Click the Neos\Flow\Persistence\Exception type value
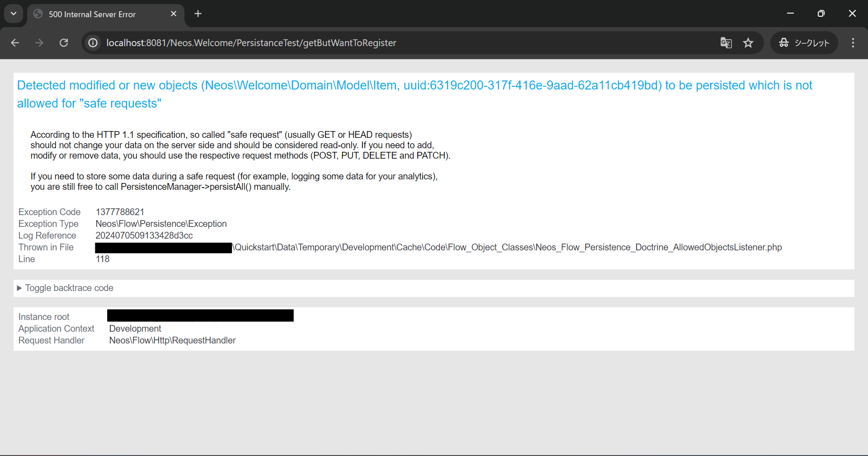The image size is (868, 456). 161,224
